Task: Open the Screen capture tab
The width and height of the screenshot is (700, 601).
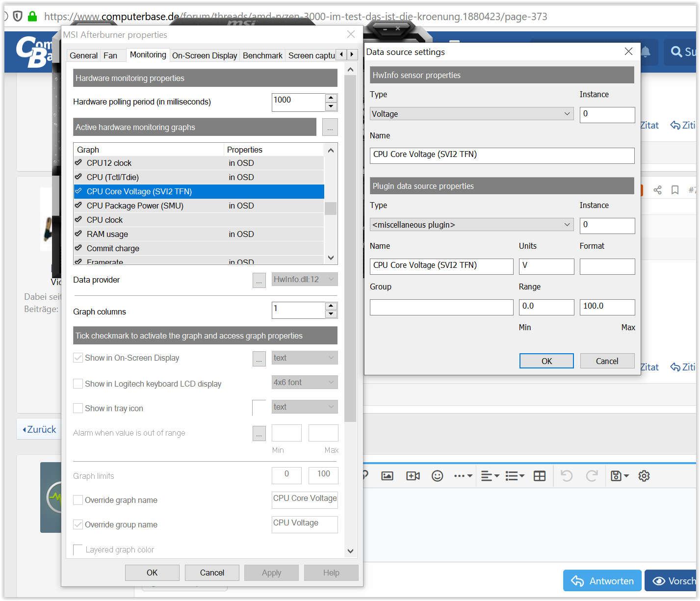Action: [x=311, y=55]
